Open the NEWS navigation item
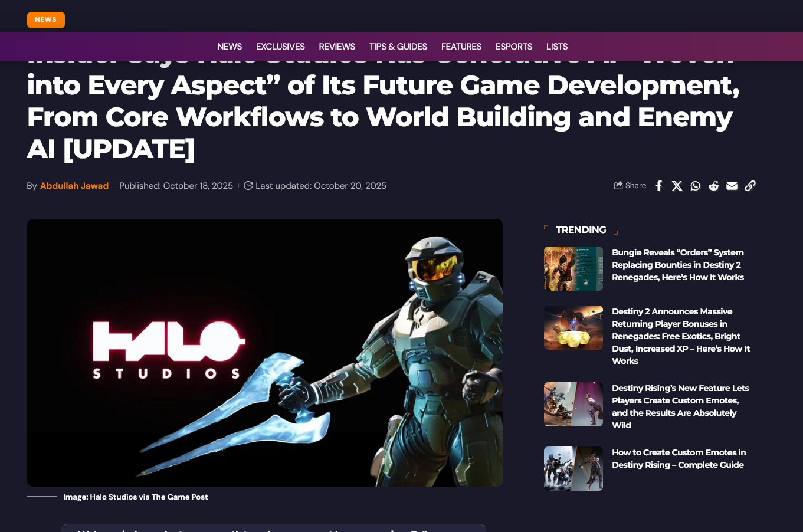Viewport: 803px width, 532px height. pos(230,47)
